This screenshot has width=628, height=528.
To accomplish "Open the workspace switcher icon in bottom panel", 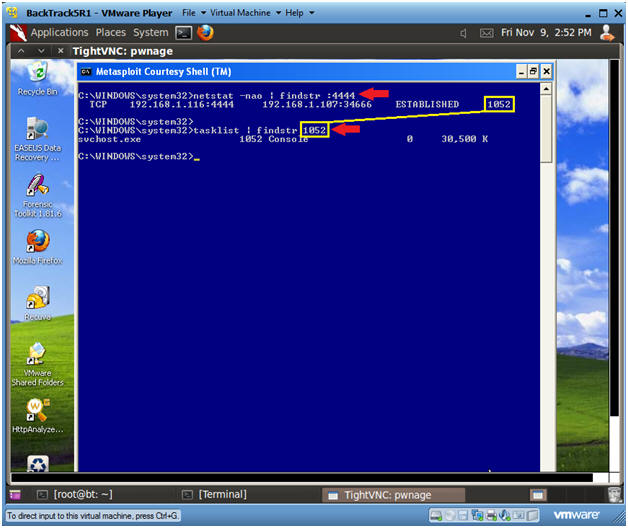I will (x=537, y=495).
